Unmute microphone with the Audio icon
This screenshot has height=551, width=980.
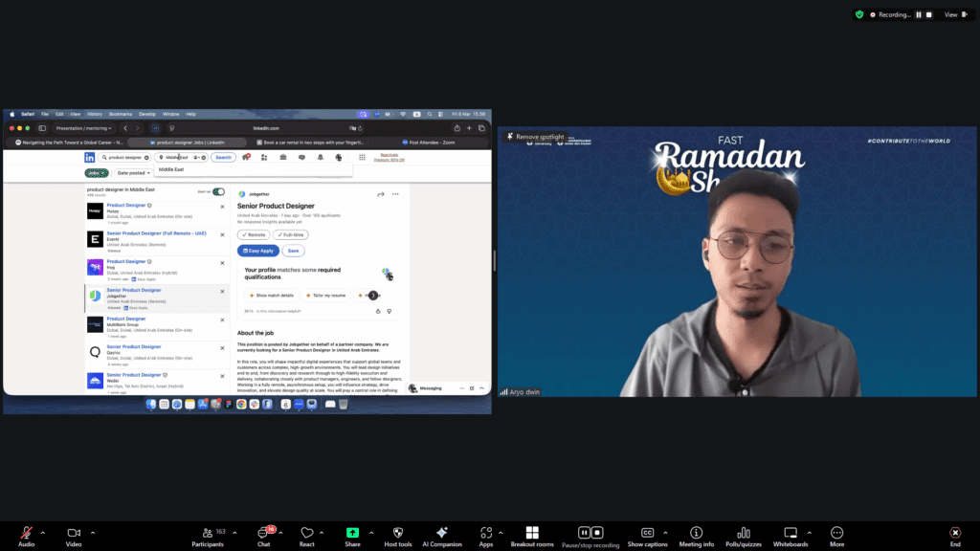click(x=26, y=533)
